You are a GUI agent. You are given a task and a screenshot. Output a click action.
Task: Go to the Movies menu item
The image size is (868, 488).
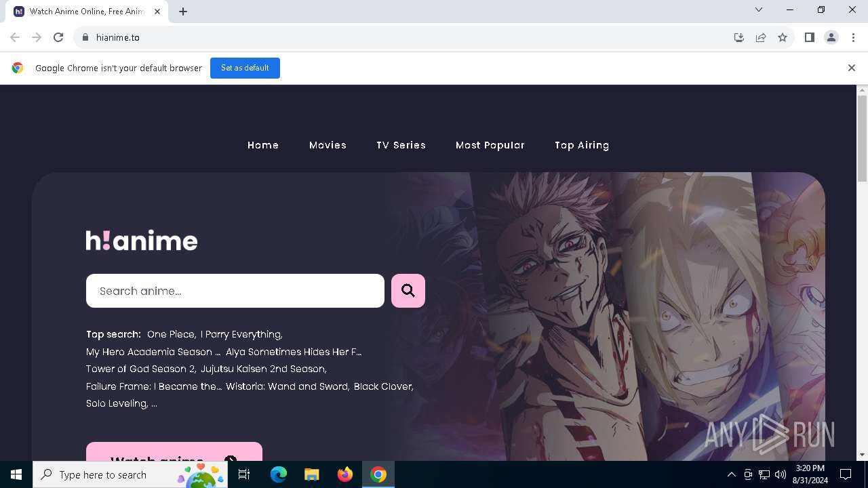coord(328,145)
